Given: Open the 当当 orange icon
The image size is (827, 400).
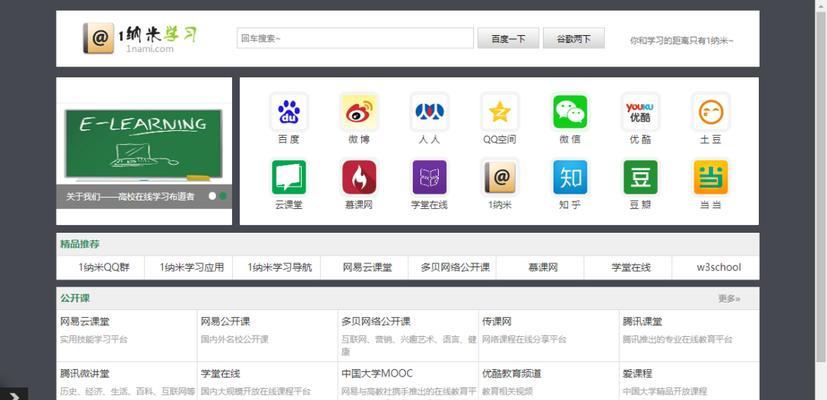Looking at the screenshot, I should [710, 177].
